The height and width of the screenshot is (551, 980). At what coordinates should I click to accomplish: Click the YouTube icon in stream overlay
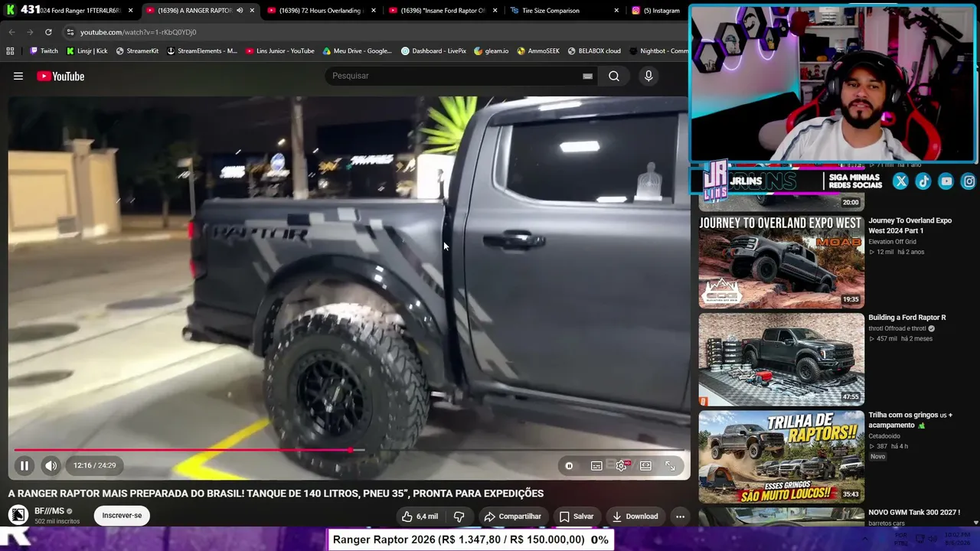pos(946,181)
